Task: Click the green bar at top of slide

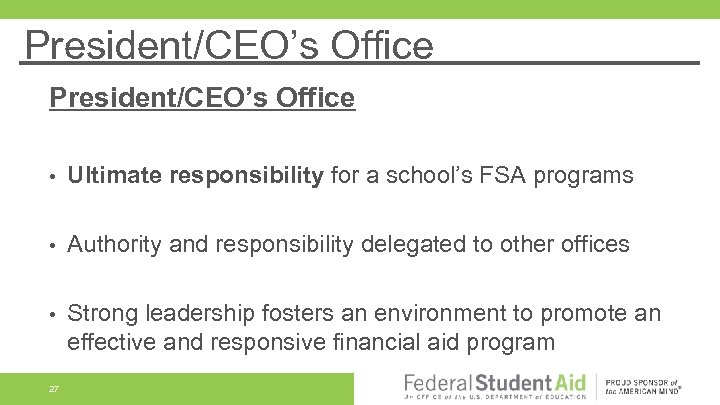Action: pos(360,9)
